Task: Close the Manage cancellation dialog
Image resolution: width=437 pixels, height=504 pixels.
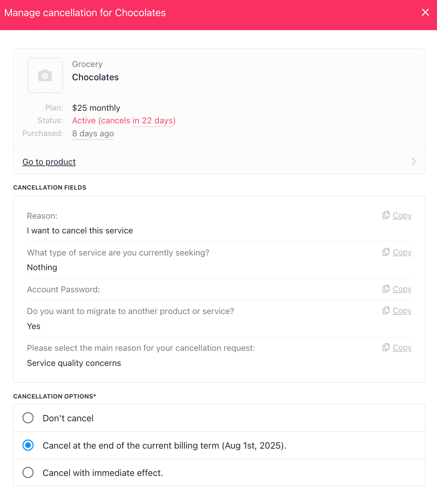Action: (x=425, y=13)
